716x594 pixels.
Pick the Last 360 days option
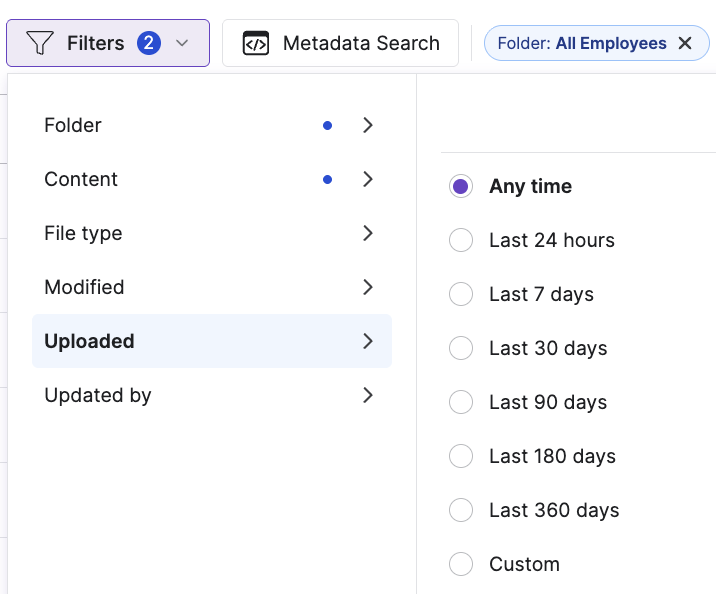pyautogui.click(x=461, y=511)
